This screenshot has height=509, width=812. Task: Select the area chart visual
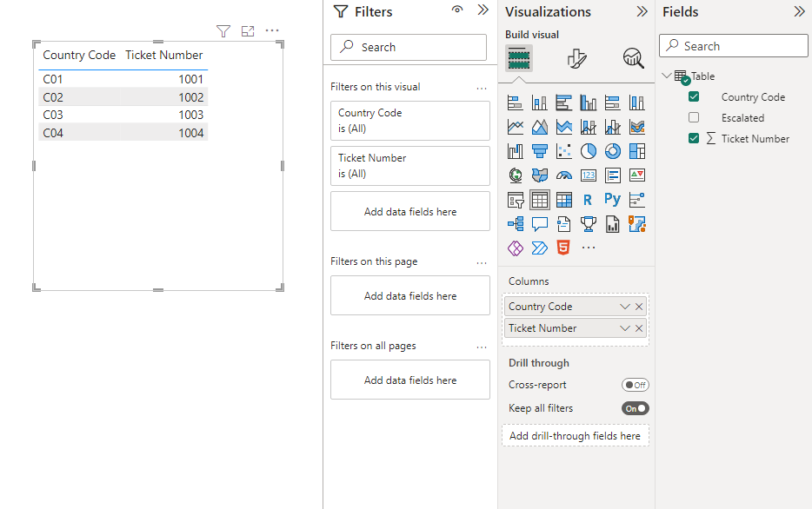(540, 127)
